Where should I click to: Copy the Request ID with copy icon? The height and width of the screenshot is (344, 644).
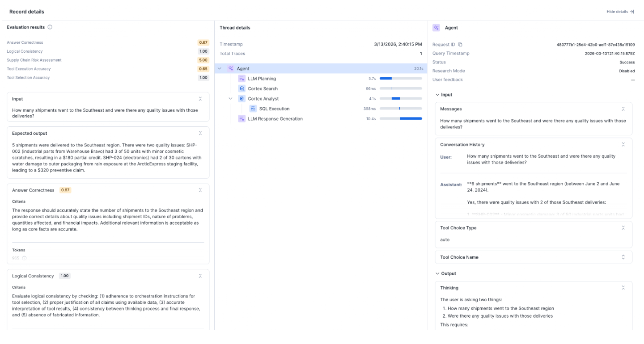pos(460,45)
